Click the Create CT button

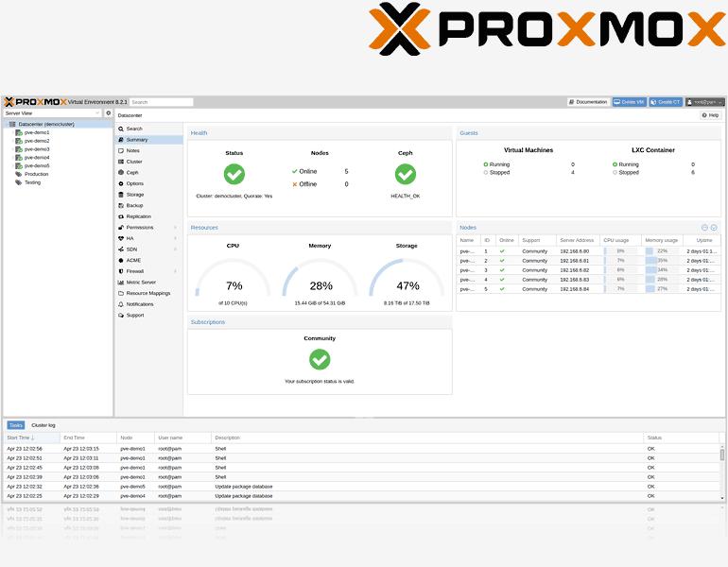(x=666, y=102)
